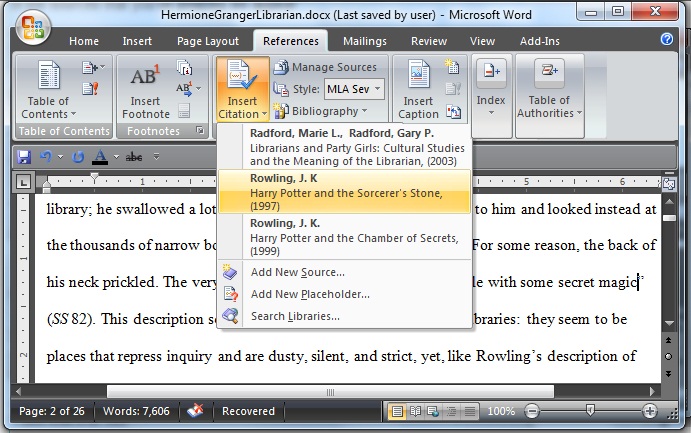Click the proofing errors status icon
691x433 pixels.
tap(196, 411)
